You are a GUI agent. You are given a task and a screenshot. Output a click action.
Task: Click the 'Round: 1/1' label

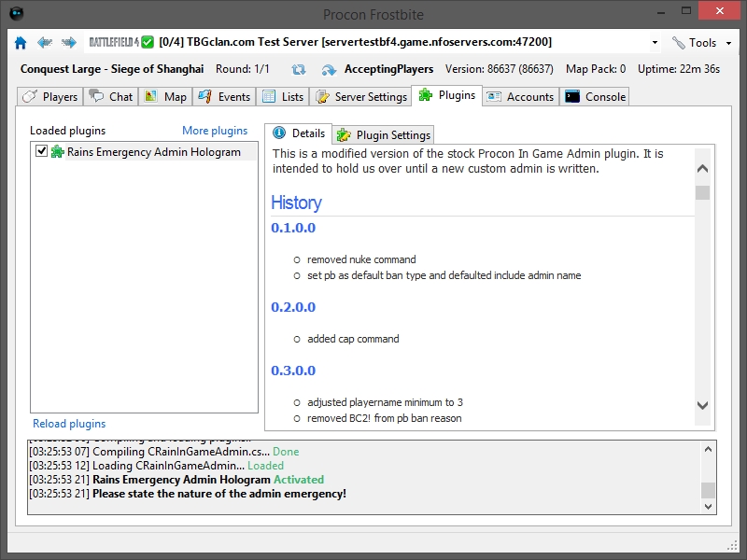(243, 69)
